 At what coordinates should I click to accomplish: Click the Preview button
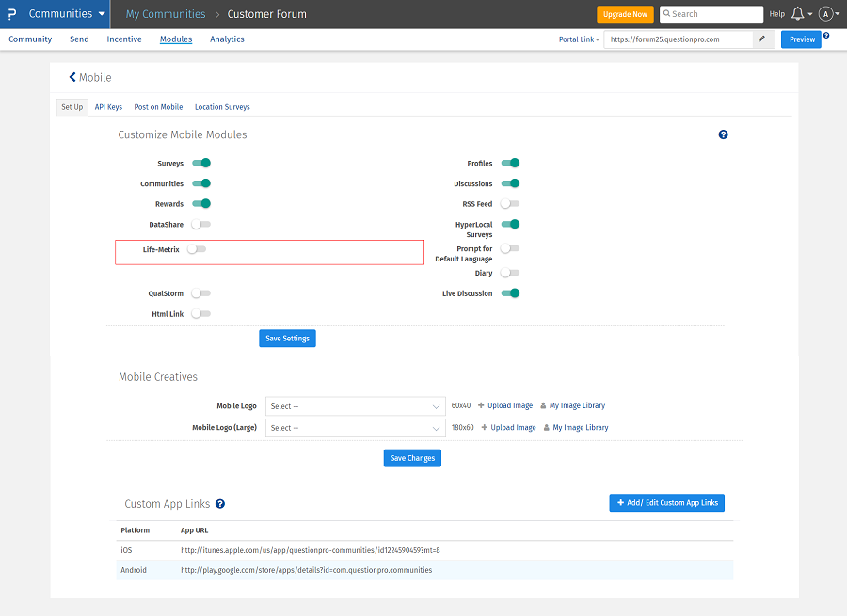coord(802,39)
